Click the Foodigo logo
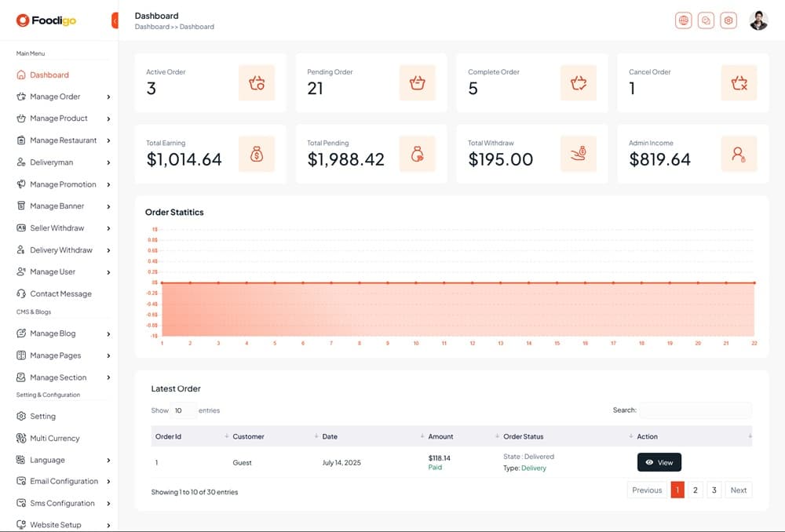The image size is (785, 532). pos(46,20)
